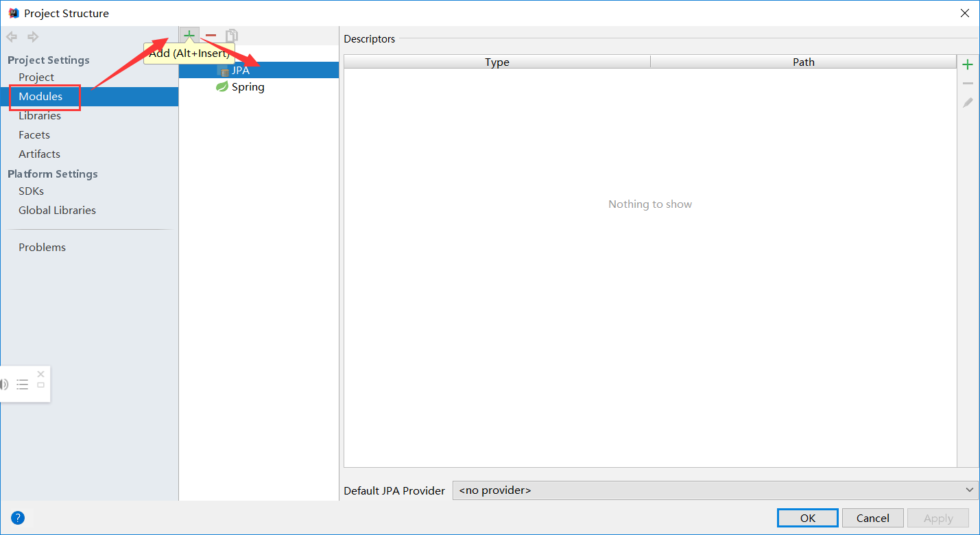Click the Apply button

[x=938, y=518]
